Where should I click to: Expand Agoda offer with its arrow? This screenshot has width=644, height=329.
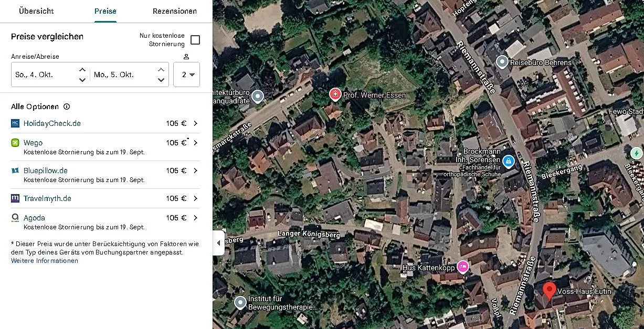195,218
